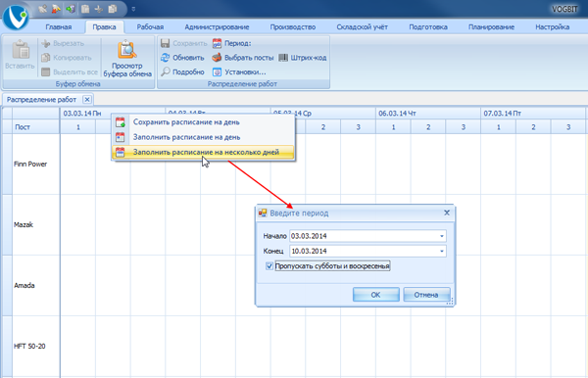The height and width of the screenshot is (378, 588).
Task: Click shift 3 header under 07.03.14 Пт
Action: coord(568,127)
